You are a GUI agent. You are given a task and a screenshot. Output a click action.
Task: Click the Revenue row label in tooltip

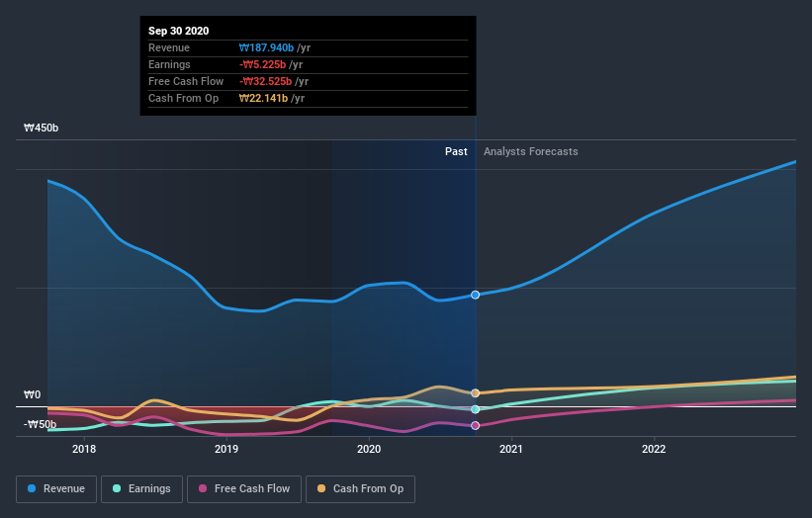tap(169, 47)
